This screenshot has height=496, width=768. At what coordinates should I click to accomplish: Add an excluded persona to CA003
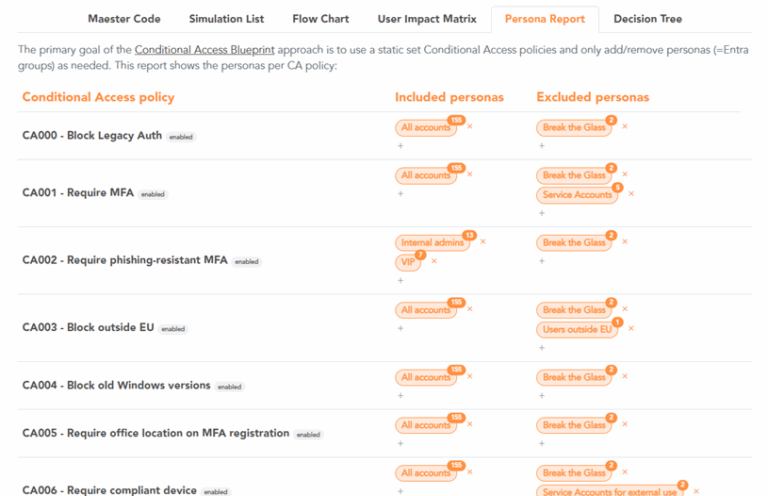(x=542, y=348)
